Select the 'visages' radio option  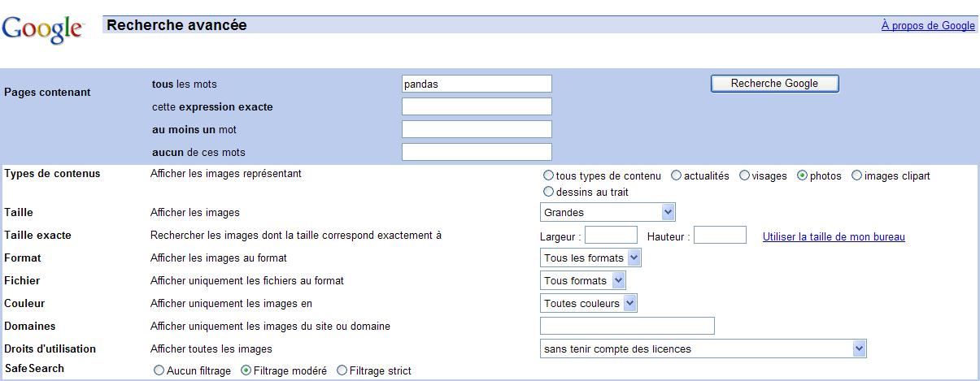click(744, 176)
